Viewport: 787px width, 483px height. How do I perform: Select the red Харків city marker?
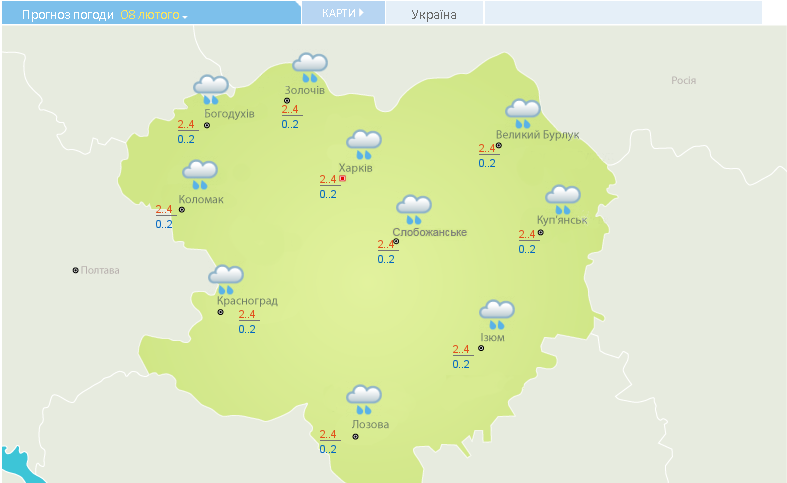(x=343, y=178)
